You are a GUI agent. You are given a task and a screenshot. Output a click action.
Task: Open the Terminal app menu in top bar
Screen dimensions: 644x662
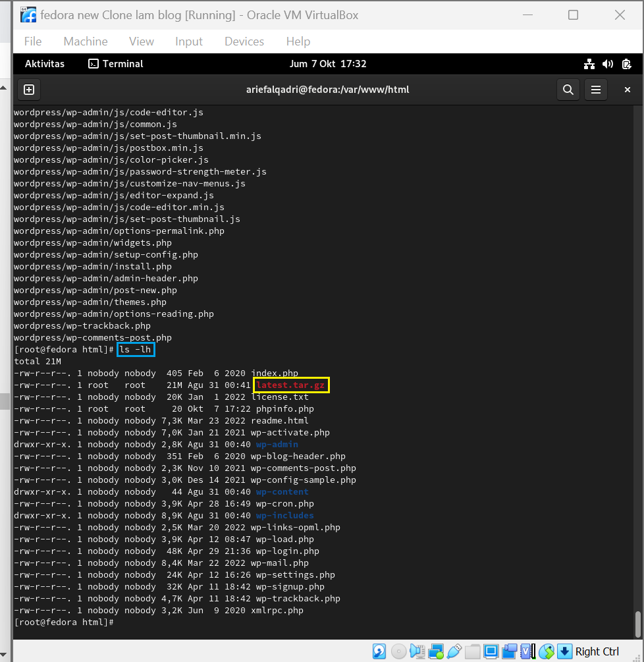116,64
